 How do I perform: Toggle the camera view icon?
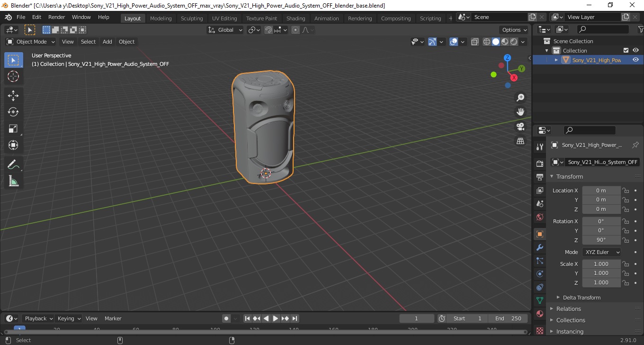coord(520,127)
